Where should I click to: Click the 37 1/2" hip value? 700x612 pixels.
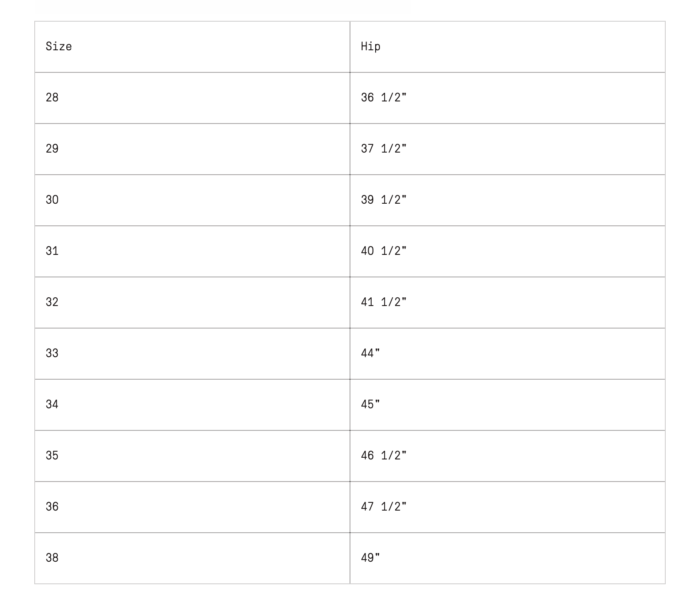click(x=384, y=149)
